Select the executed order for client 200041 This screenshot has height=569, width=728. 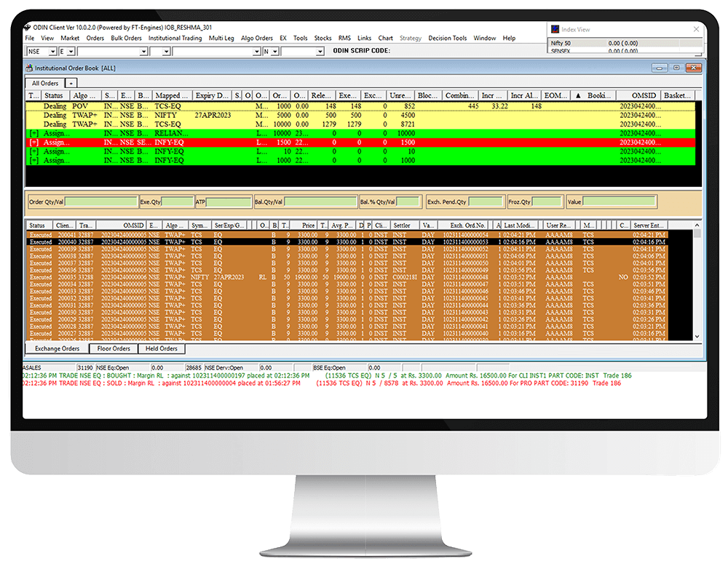[347, 235]
